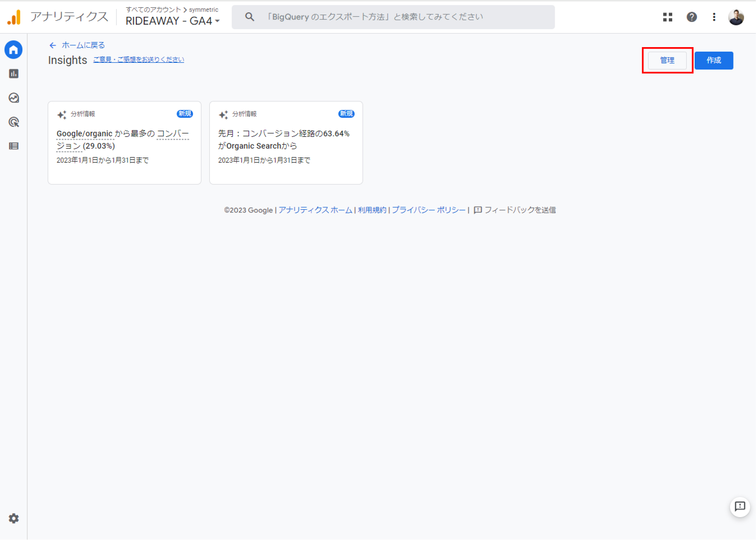Open the ご意見・ご感想をお送りください link
The width and height of the screenshot is (756, 540).
(138, 59)
